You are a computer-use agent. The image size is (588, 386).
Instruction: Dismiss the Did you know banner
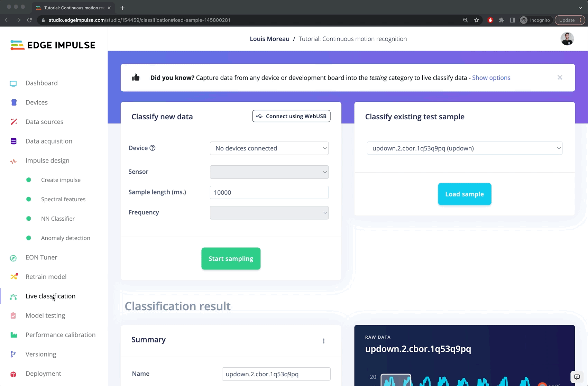(x=560, y=77)
